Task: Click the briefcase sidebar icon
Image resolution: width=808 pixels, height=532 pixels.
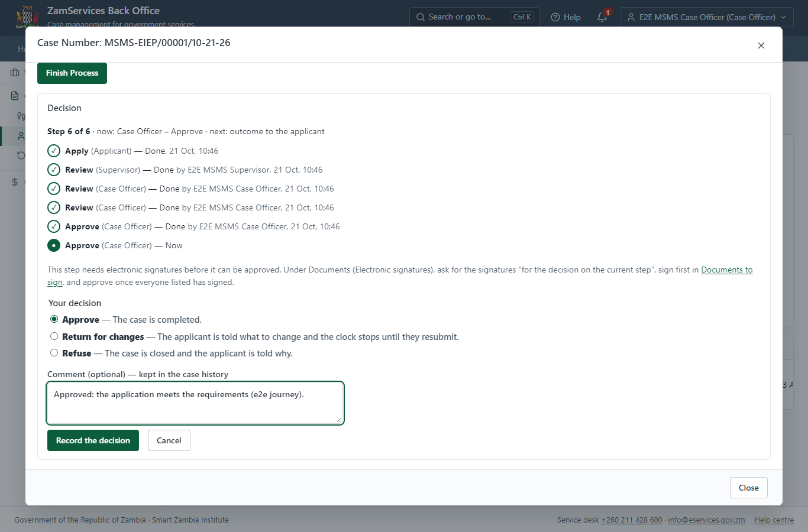Action: coord(15,73)
